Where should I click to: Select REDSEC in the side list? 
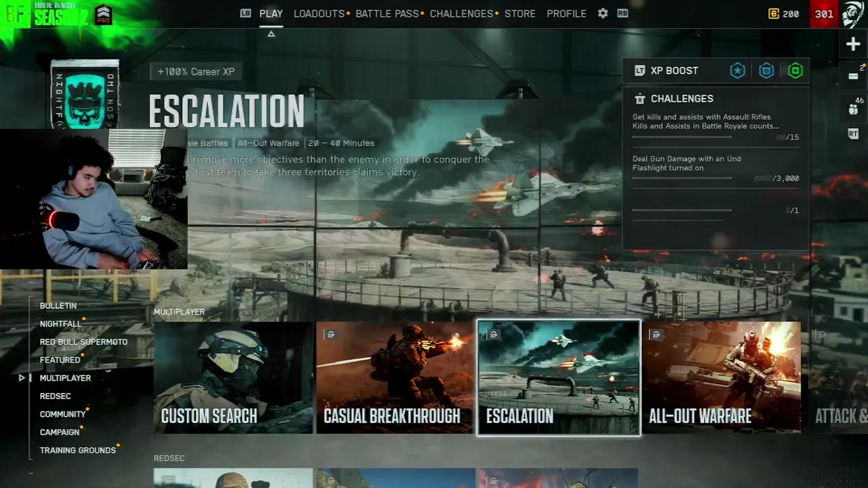pos(56,396)
